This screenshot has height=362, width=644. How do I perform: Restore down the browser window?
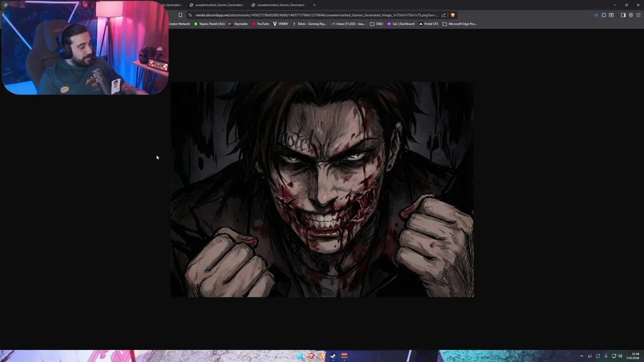coord(626,5)
